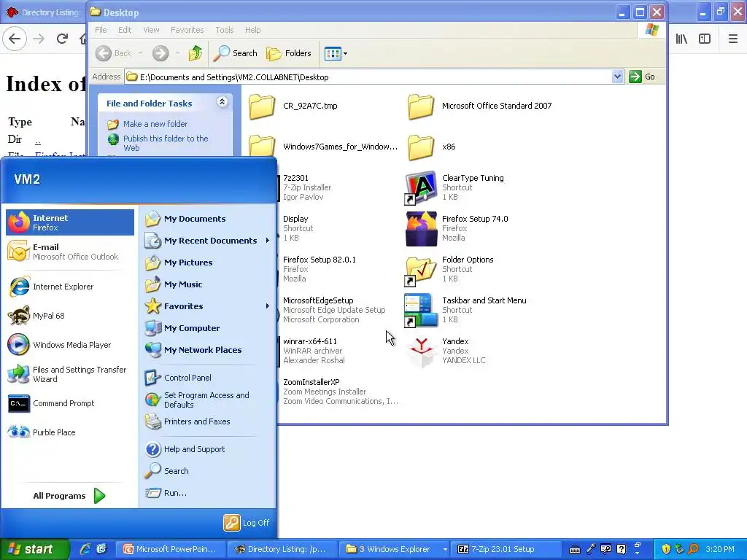Click the Explorer Back button
This screenshot has width=747, height=560.
coord(113,53)
